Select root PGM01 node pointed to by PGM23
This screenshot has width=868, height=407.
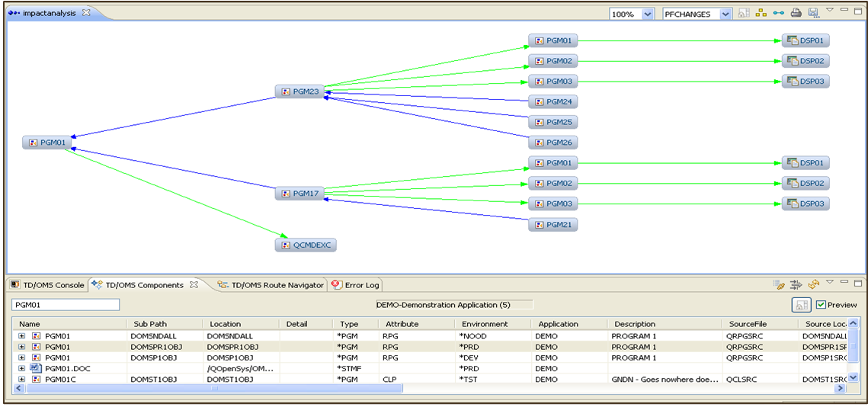coord(47,143)
